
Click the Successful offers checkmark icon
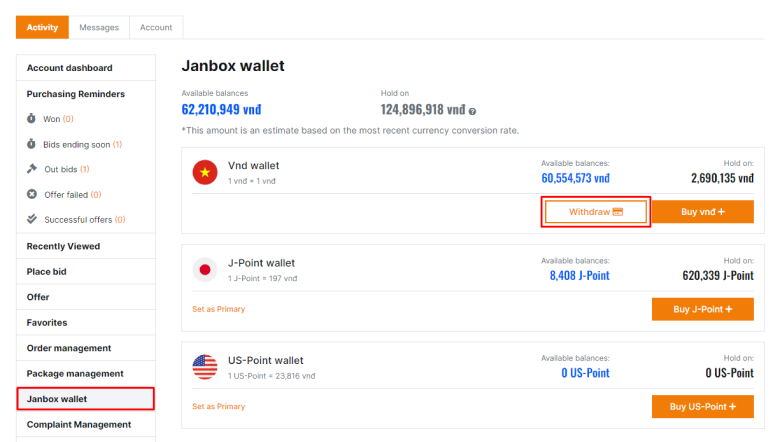click(32, 219)
